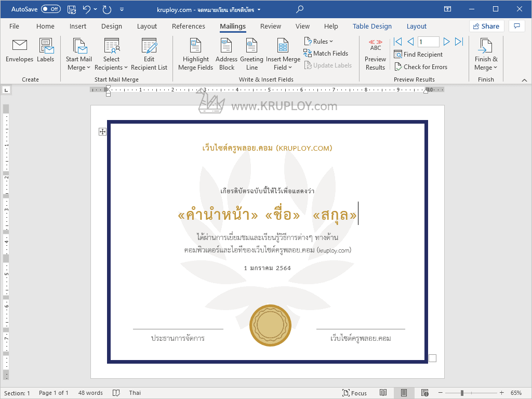Click the zoom in plus button

(x=501, y=393)
